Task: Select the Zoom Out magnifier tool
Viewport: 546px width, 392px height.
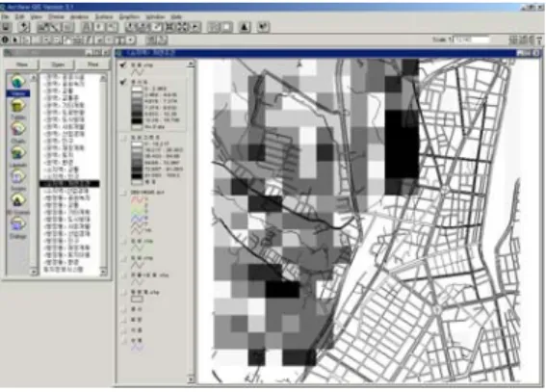Action: coord(57,40)
